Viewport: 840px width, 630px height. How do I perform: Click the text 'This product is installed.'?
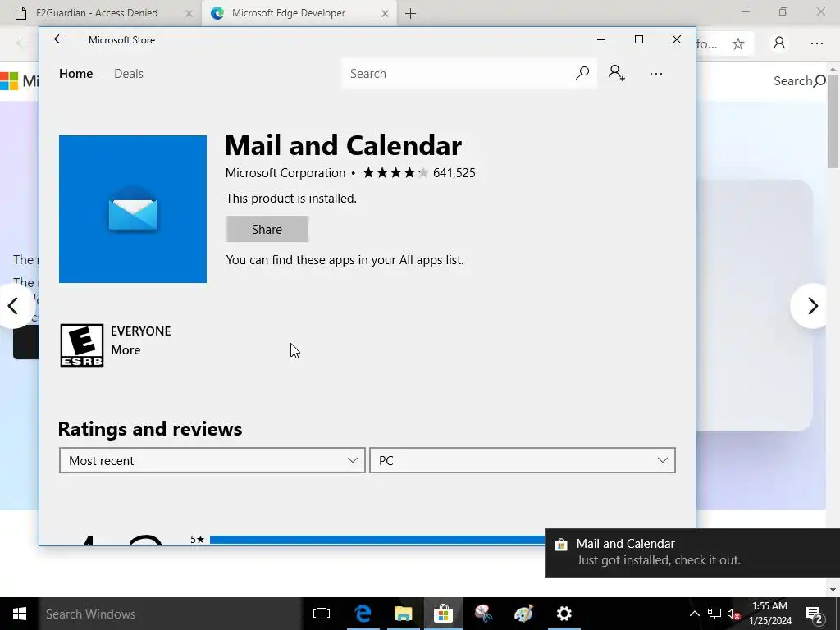tap(291, 199)
